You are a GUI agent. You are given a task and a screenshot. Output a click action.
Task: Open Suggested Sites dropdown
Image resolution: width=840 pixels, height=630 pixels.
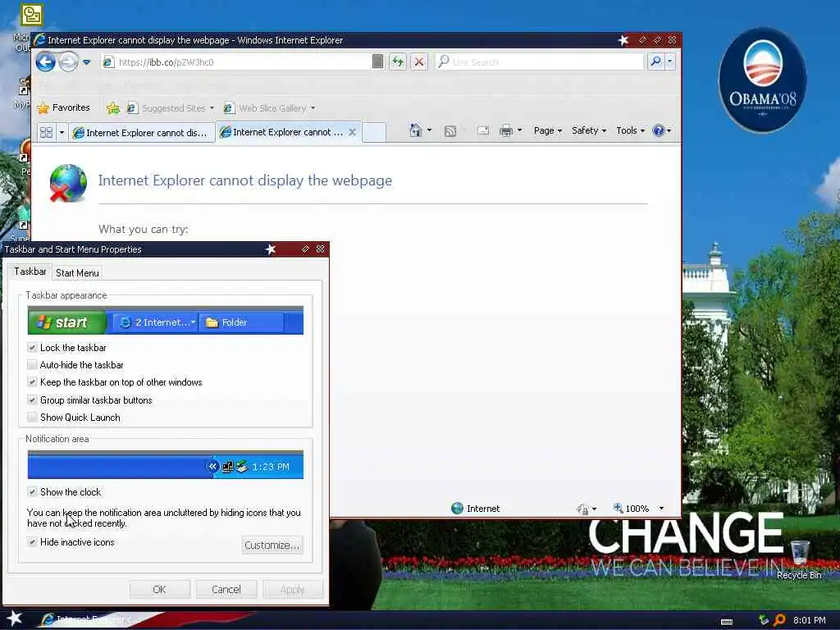pyautogui.click(x=171, y=108)
